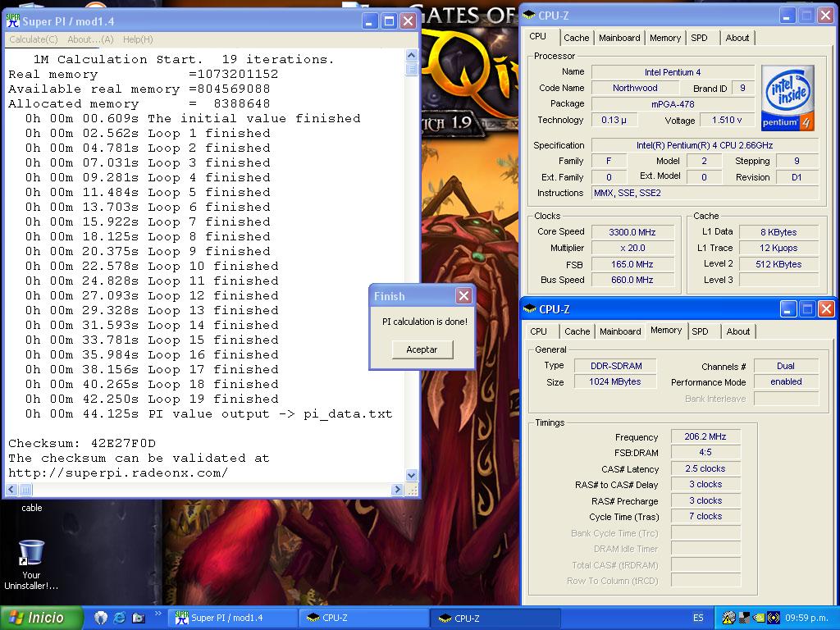Open the Help(H) menu
Screen dimensions: 840x630
coord(138,39)
